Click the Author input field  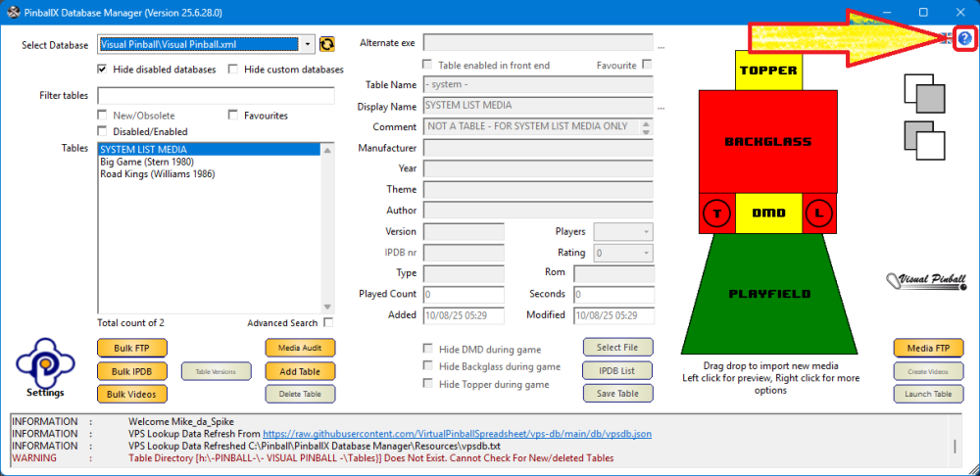(538, 210)
